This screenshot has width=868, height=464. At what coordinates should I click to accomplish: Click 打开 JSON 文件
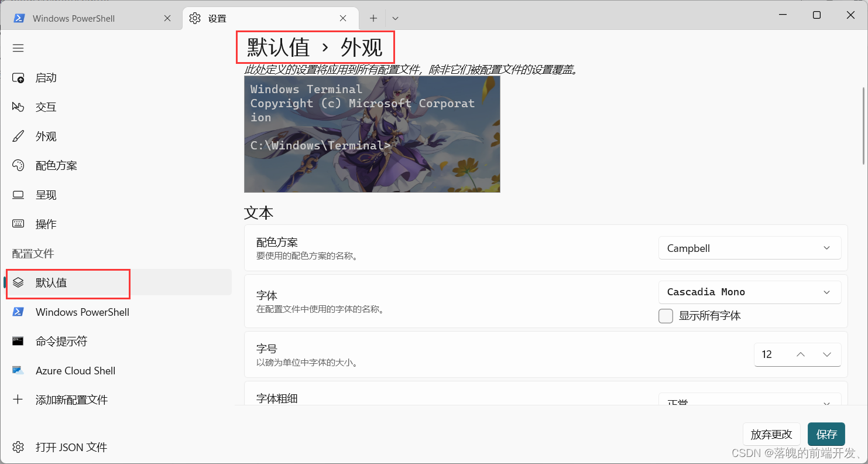117,448
